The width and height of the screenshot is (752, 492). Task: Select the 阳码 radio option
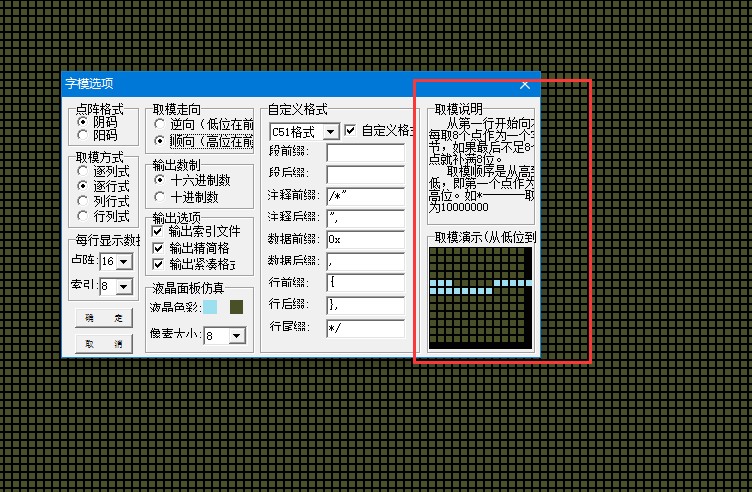tap(97, 135)
